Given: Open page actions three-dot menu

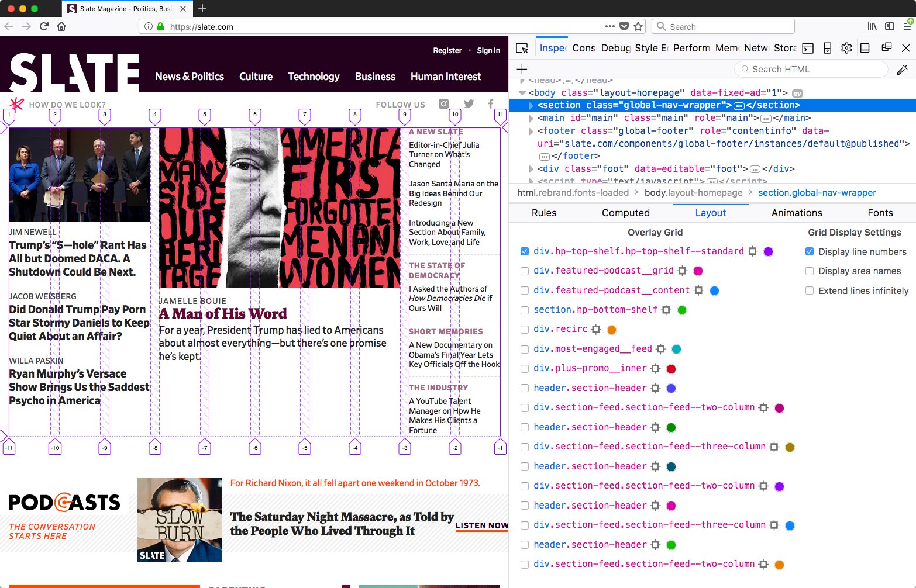Looking at the screenshot, I should click(x=609, y=26).
